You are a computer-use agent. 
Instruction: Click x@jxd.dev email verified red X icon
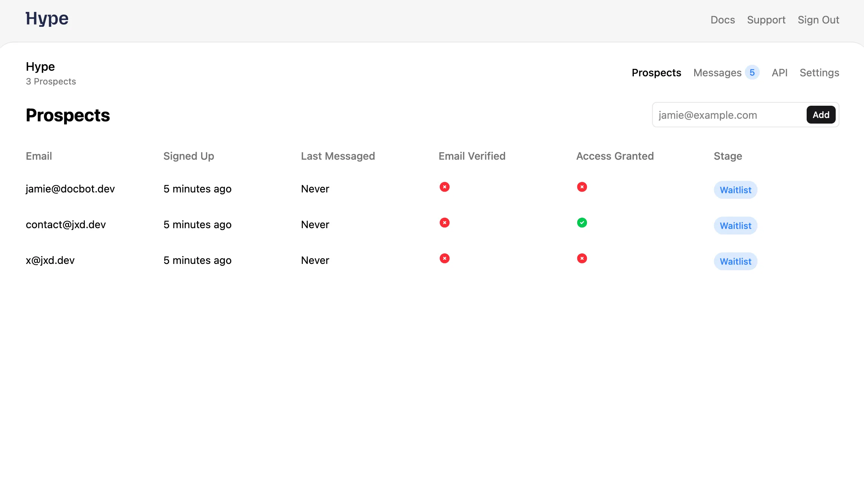[x=444, y=258]
